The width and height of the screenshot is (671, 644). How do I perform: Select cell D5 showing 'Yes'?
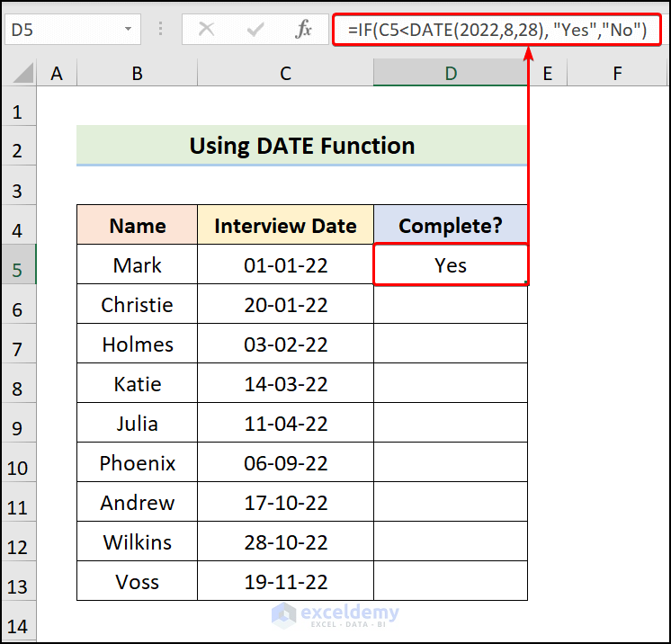coord(451,264)
